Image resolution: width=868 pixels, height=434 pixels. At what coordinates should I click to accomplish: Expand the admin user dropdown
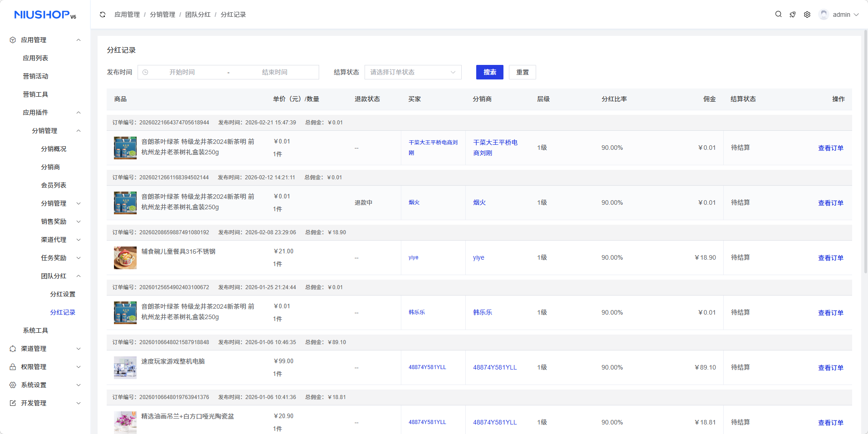(856, 15)
